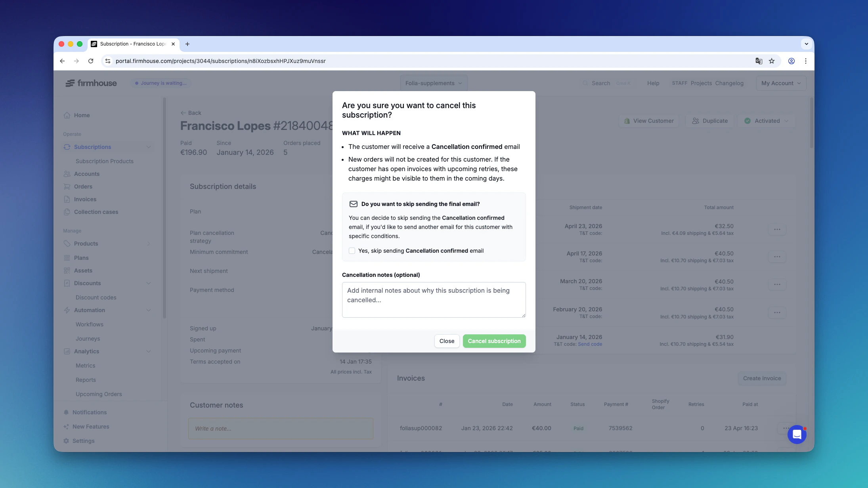
Task: Collapse the Subscriptions sidebar chevron
Action: pos(149,147)
